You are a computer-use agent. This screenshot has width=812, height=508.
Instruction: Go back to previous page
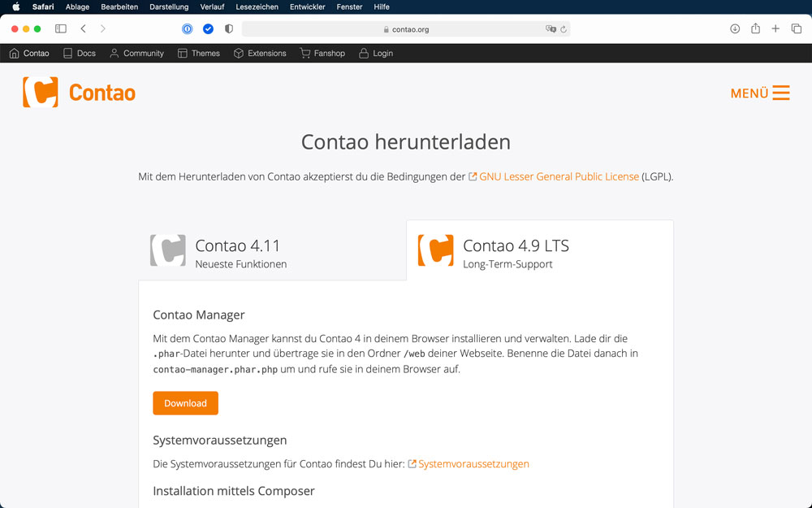(84, 28)
